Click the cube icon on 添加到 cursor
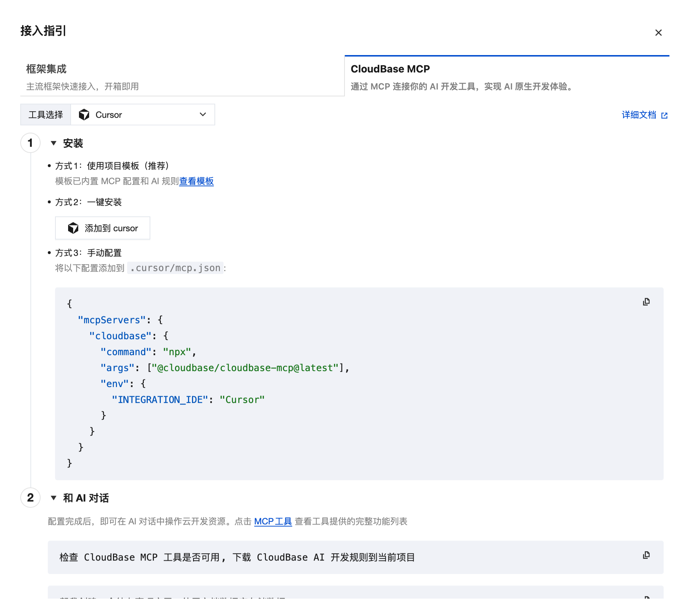The width and height of the screenshot is (689, 616). click(73, 228)
